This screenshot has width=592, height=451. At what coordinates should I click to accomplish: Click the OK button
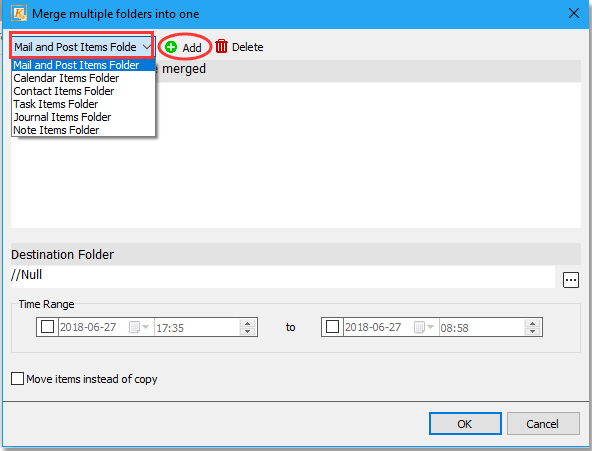[x=465, y=423]
